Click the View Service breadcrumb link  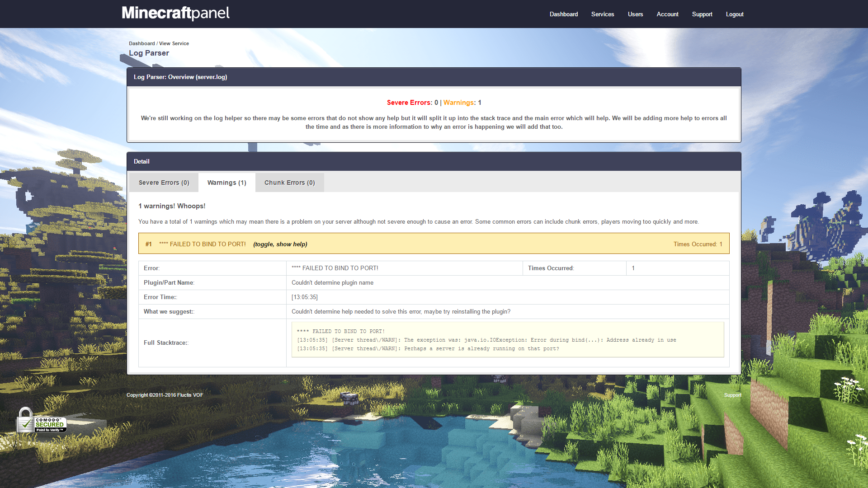click(174, 43)
